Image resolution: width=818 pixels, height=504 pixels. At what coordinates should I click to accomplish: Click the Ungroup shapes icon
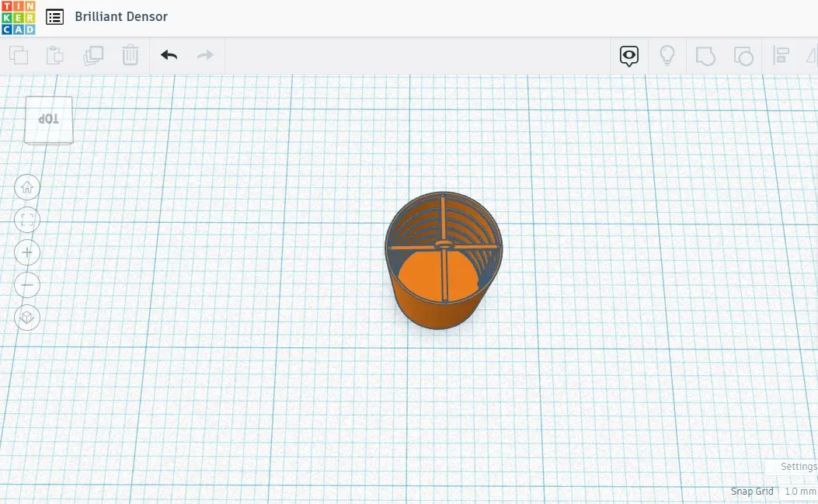(743, 56)
